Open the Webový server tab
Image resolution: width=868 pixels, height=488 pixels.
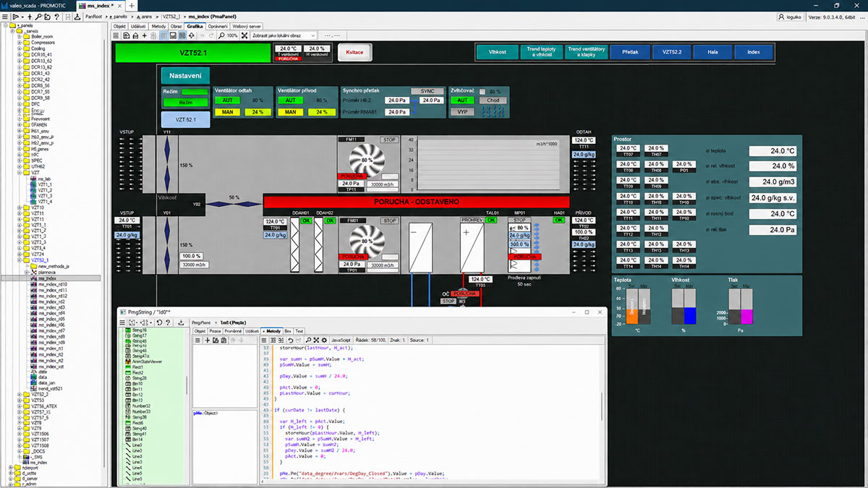[x=247, y=26]
